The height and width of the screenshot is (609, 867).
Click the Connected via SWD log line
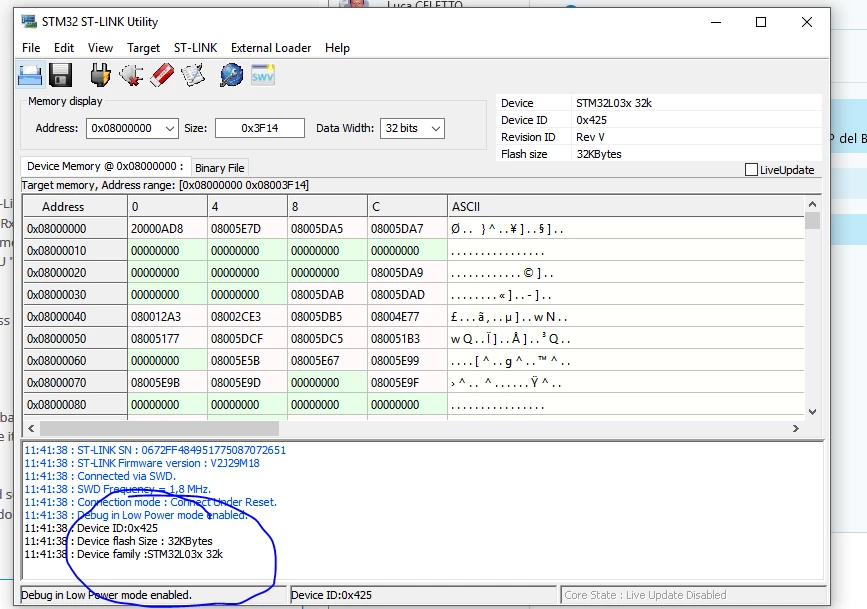100,476
